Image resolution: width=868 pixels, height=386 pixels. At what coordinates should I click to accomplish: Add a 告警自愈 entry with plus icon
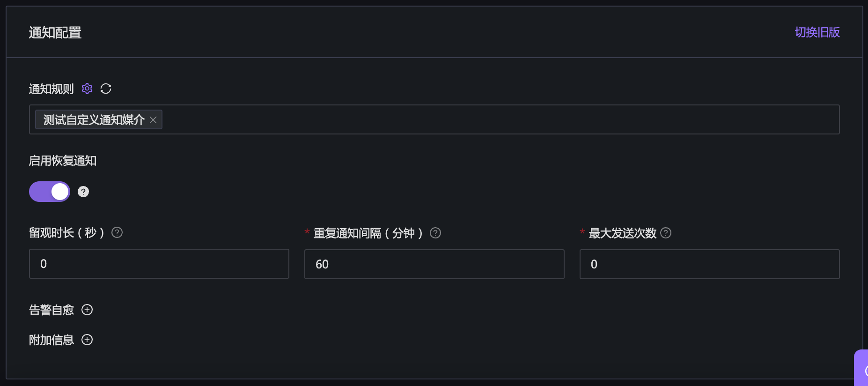tap(87, 310)
